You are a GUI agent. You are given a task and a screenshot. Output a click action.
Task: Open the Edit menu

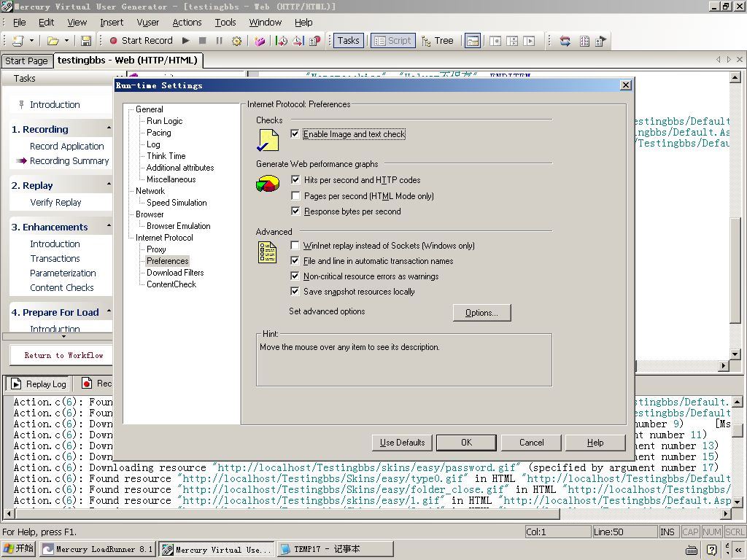coord(46,23)
